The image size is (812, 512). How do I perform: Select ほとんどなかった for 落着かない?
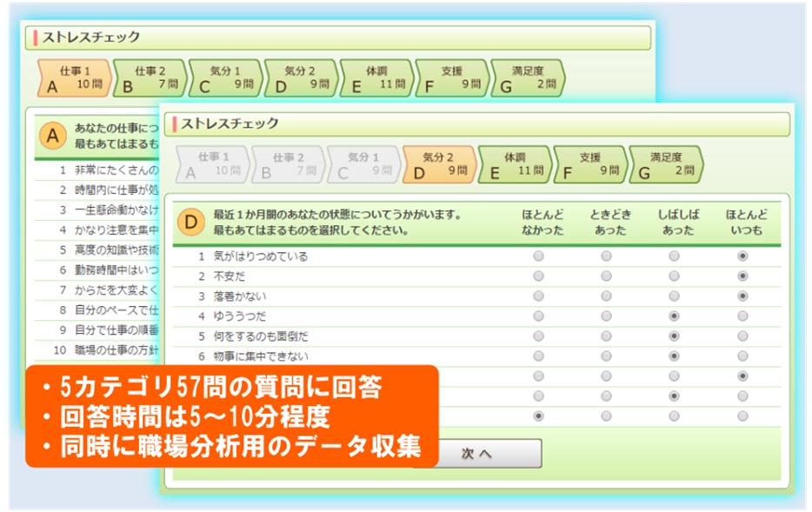(538, 296)
